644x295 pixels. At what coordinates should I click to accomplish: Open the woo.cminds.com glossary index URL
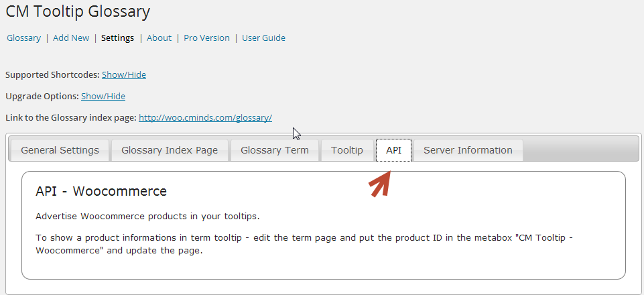pos(205,118)
